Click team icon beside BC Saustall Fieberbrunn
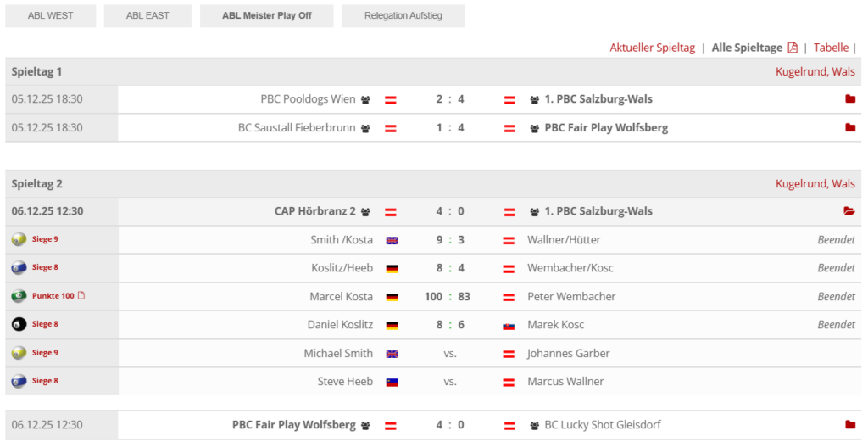The image size is (868, 442). pos(365,128)
